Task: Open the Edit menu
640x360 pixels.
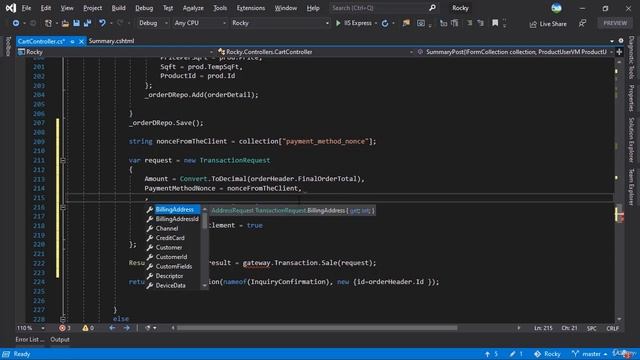Action: (x=46, y=8)
